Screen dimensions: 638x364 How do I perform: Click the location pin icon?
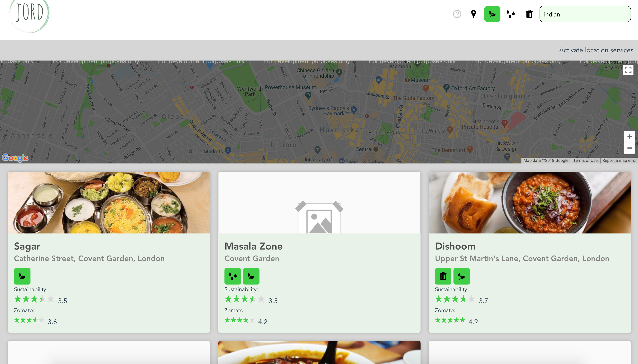click(x=473, y=14)
